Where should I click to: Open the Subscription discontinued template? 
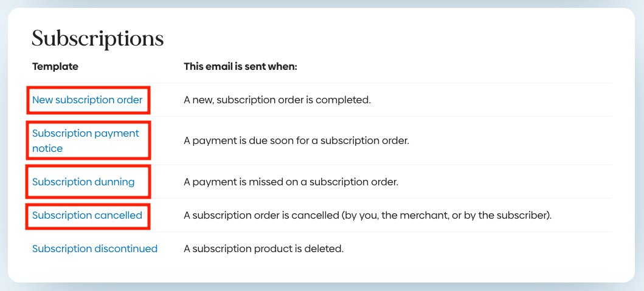point(95,248)
